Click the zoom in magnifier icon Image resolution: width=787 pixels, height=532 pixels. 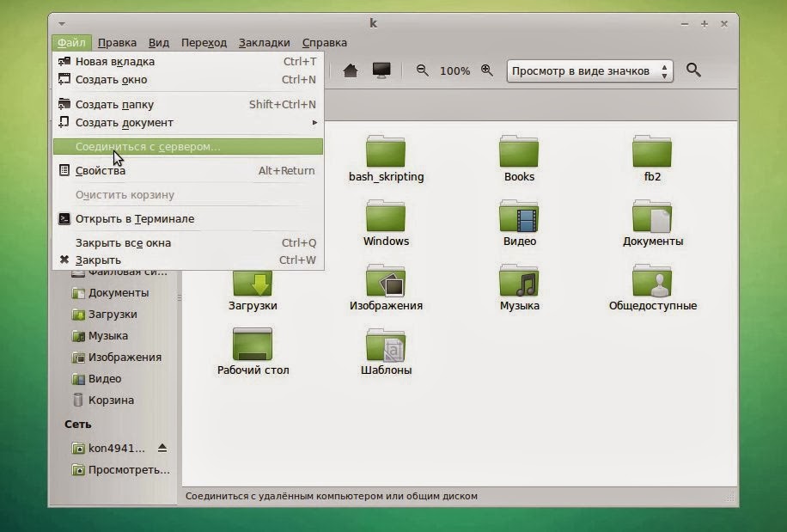[x=487, y=70]
